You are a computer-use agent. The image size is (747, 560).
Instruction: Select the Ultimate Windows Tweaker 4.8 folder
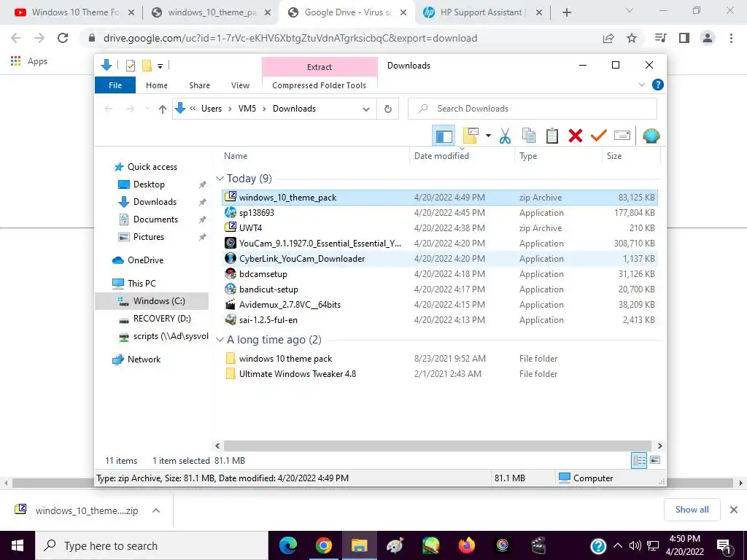440,374
